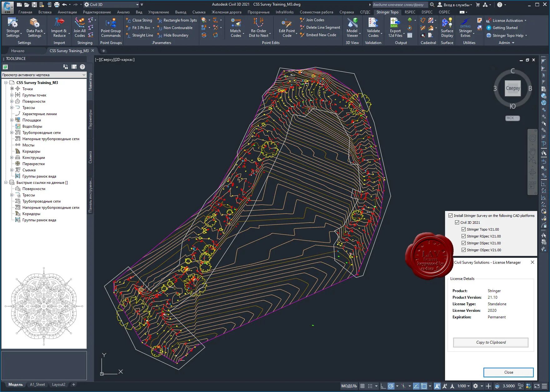Apply the Close String parameter

click(139, 20)
